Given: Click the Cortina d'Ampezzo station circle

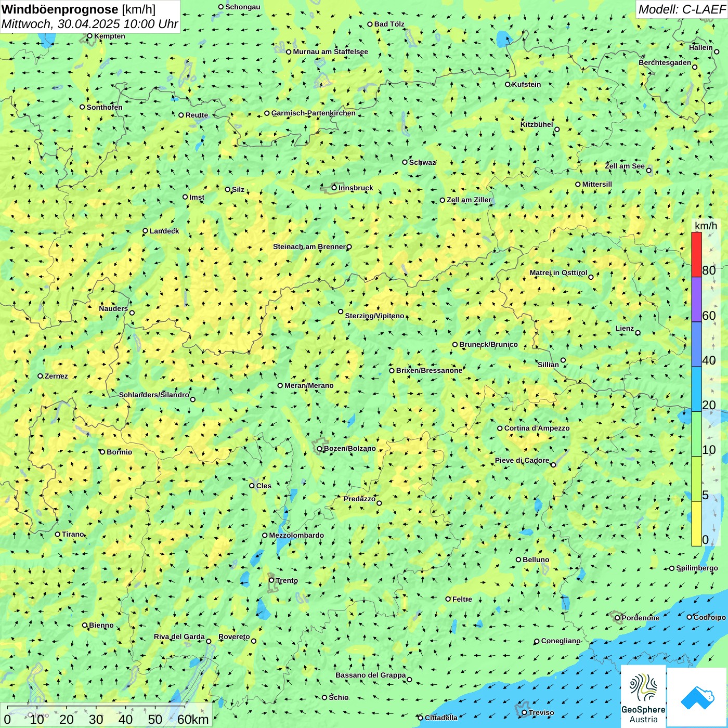Looking at the screenshot, I should tap(500, 428).
